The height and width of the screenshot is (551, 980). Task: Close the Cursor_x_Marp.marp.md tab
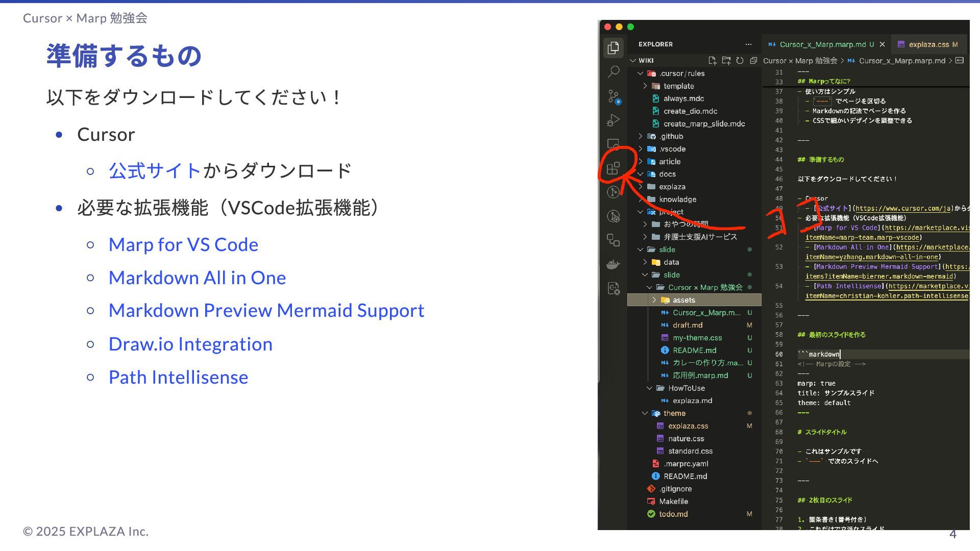[x=882, y=44]
